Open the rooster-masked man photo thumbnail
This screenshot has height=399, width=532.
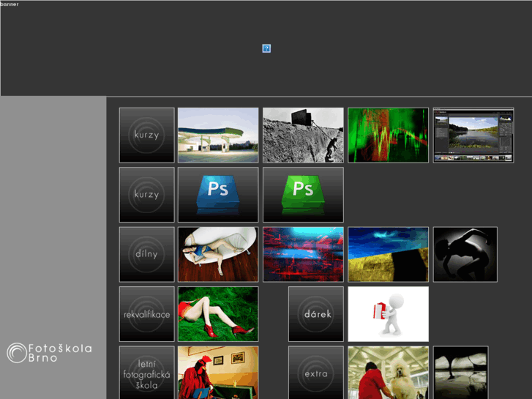[x=218, y=373]
